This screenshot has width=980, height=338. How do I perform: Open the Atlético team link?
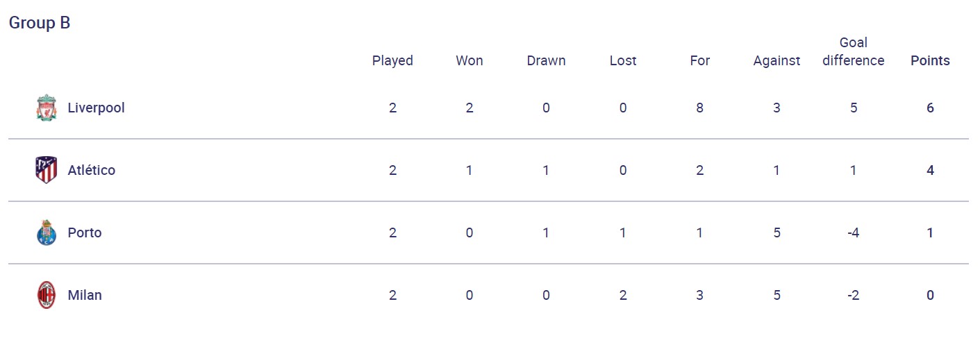(x=91, y=171)
